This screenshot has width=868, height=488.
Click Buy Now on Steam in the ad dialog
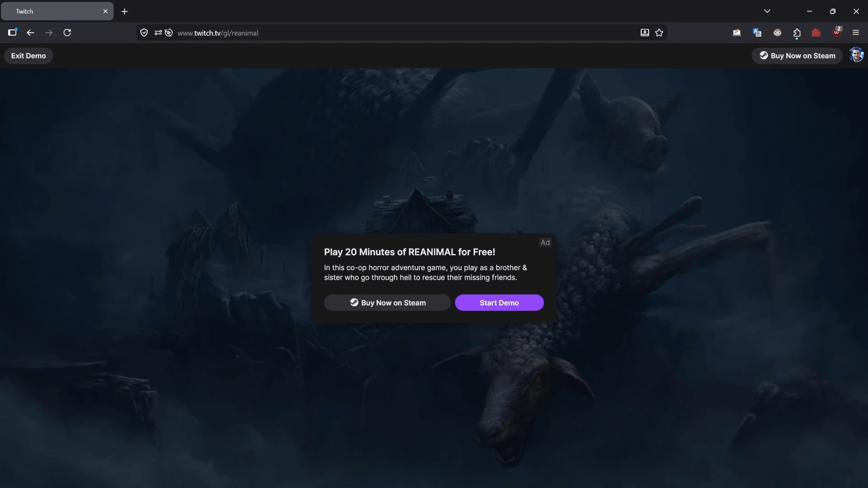387,303
